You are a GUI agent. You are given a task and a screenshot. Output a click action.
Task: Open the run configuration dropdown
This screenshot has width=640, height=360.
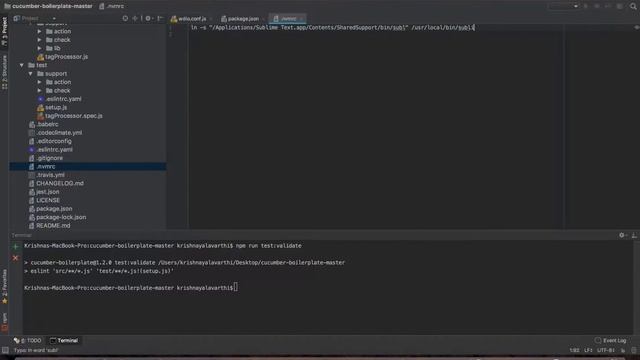[564, 6]
